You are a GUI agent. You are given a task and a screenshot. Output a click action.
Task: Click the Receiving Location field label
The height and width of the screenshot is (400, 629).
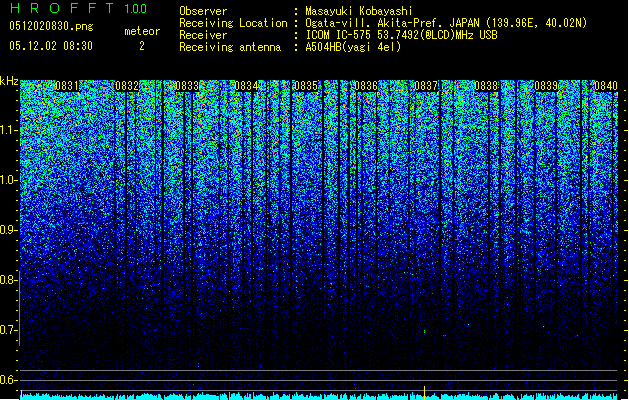pos(233,23)
